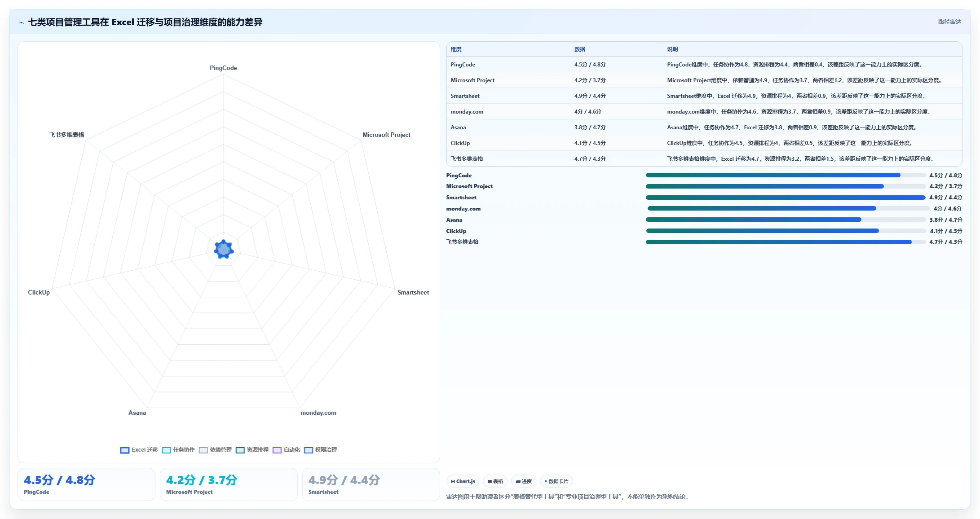Click the Microsoft Project axis label on the radar
This screenshot has height=519, width=980.
[x=386, y=135]
